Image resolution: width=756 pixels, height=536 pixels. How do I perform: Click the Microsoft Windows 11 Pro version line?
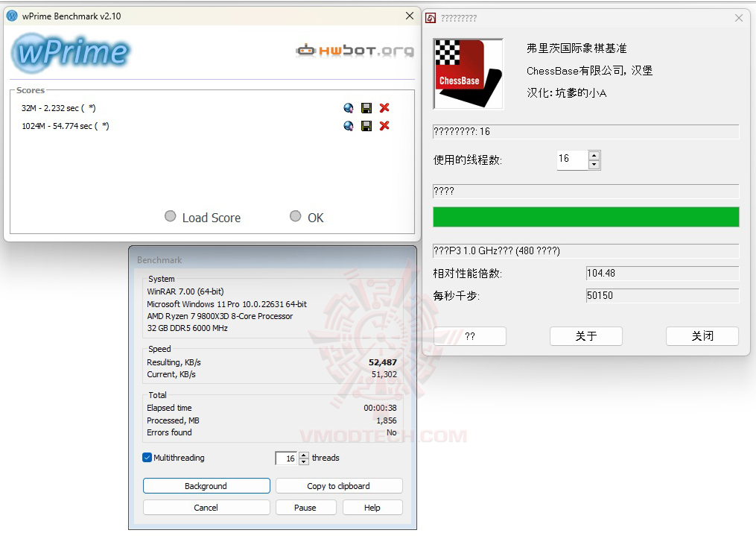tap(227, 304)
